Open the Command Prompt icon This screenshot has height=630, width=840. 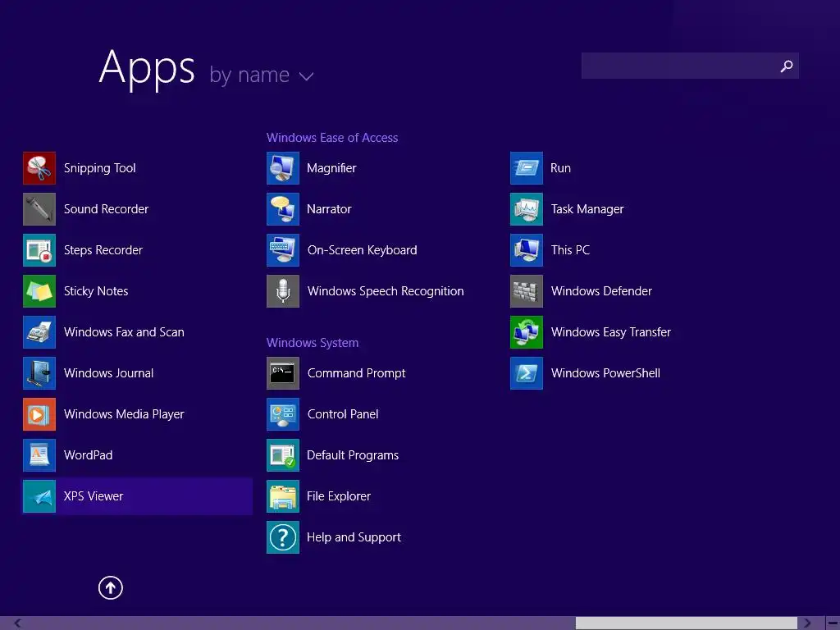283,373
